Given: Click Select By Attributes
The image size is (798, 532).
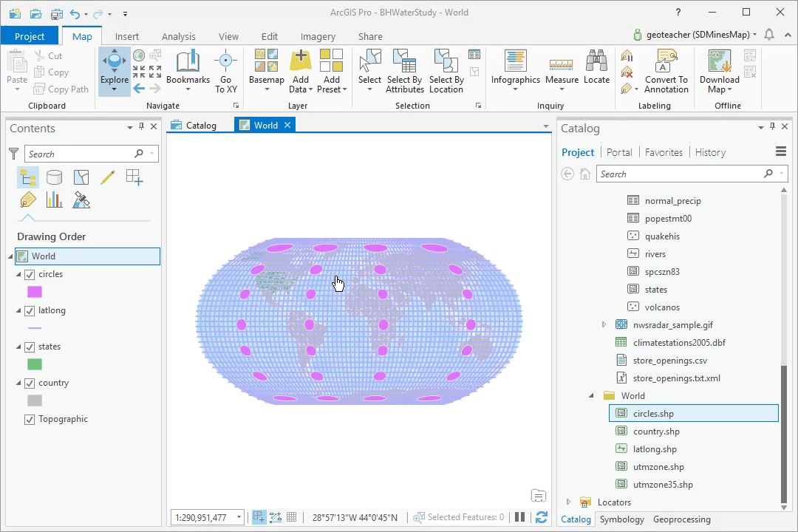Looking at the screenshot, I should click(404, 71).
